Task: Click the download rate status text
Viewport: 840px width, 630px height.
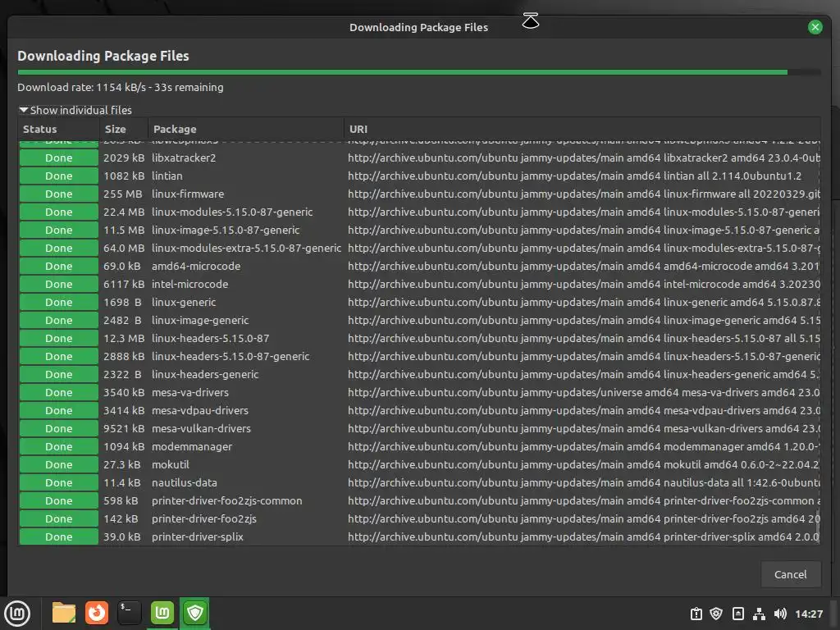Action: 121,87
